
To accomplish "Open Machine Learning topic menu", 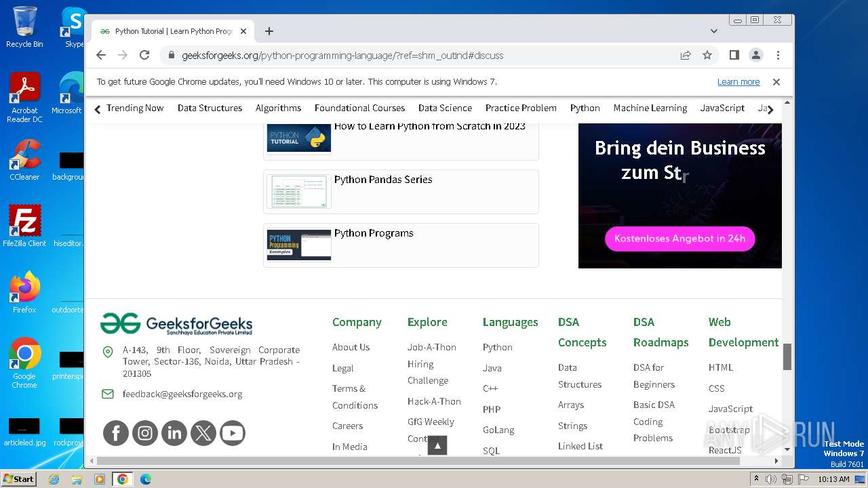I will pos(650,108).
